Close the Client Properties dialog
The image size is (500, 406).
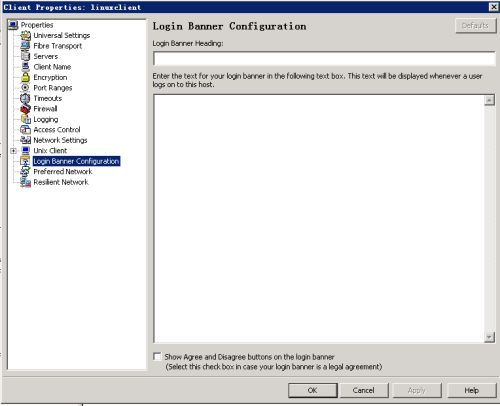493,7
